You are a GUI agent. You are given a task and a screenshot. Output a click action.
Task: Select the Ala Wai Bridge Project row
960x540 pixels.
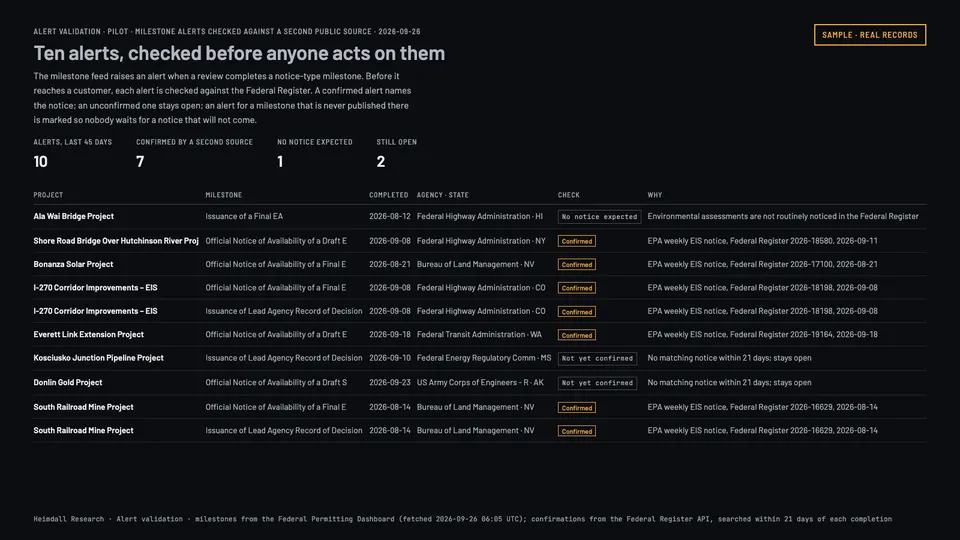tap(479, 216)
